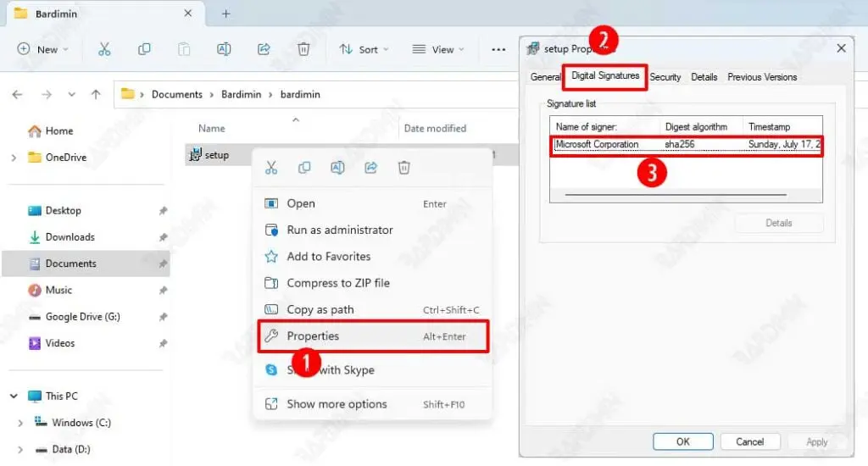868x466 pixels.
Task: Open the See more ellipsis menu
Action: (x=498, y=49)
